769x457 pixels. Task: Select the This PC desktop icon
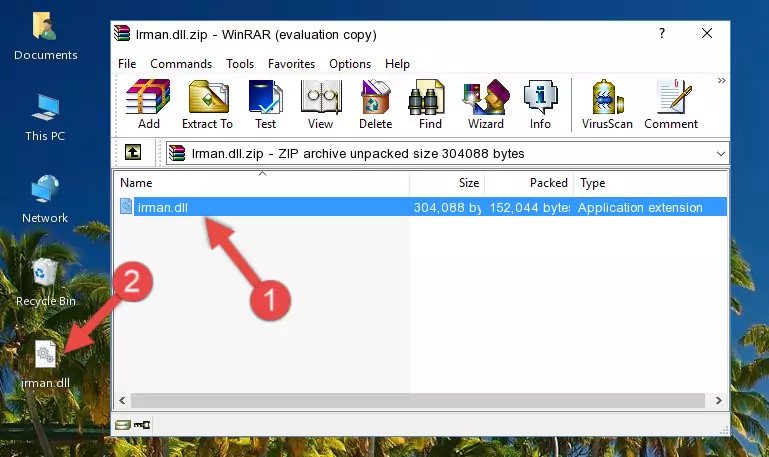45,118
